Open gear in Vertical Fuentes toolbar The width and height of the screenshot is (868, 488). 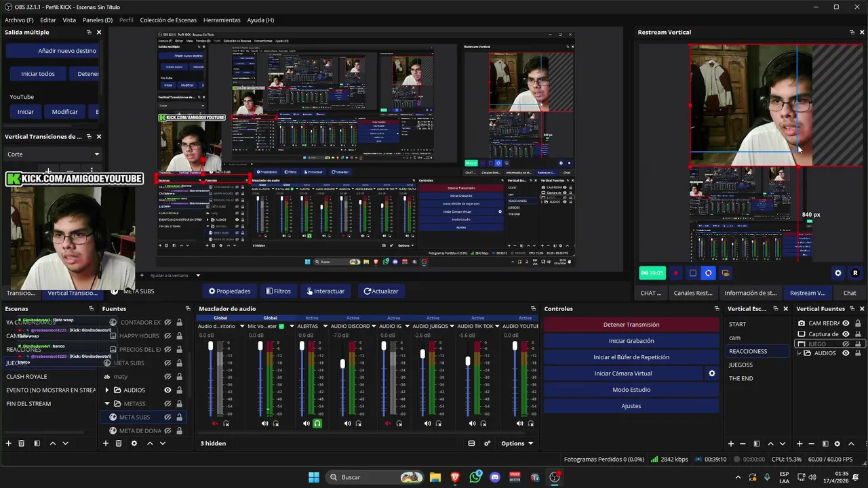[837, 444]
